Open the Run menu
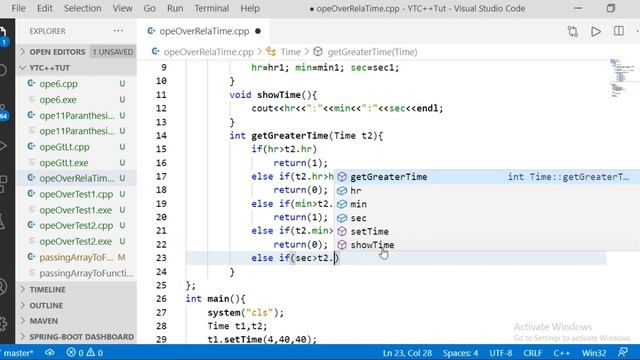The width and height of the screenshot is (640, 360). tap(175, 8)
